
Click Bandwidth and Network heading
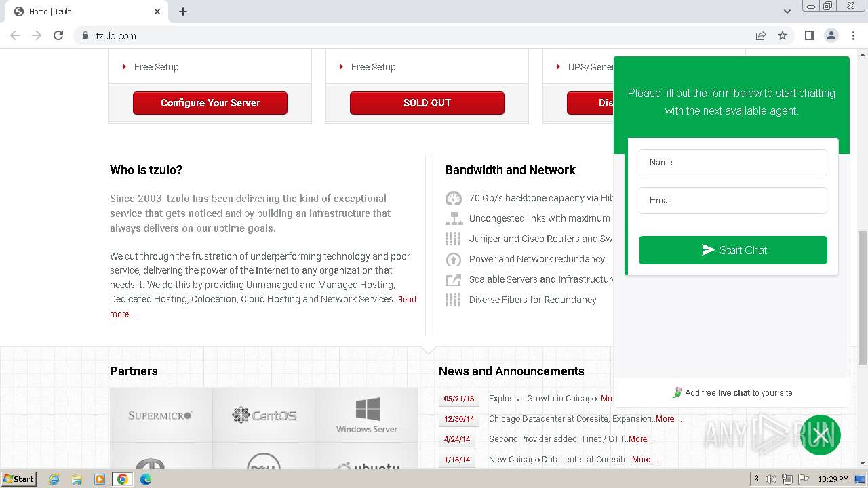[511, 170]
